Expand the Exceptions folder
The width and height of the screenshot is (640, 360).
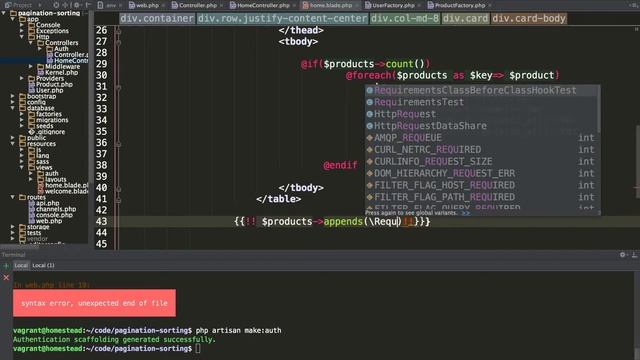coord(22,31)
